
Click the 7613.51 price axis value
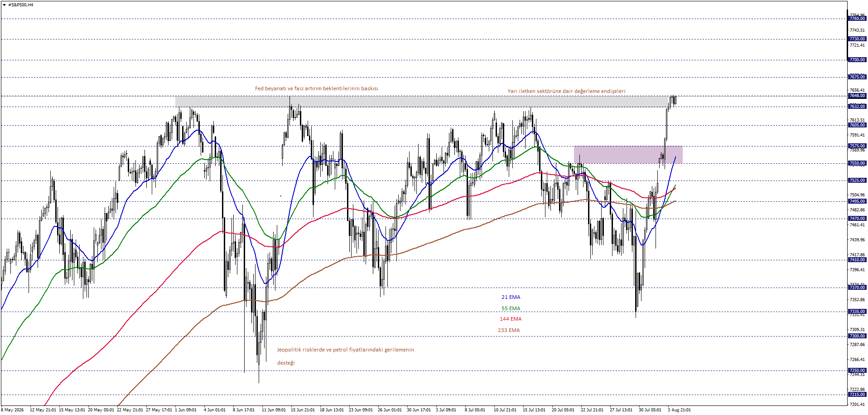click(x=857, y=120)
